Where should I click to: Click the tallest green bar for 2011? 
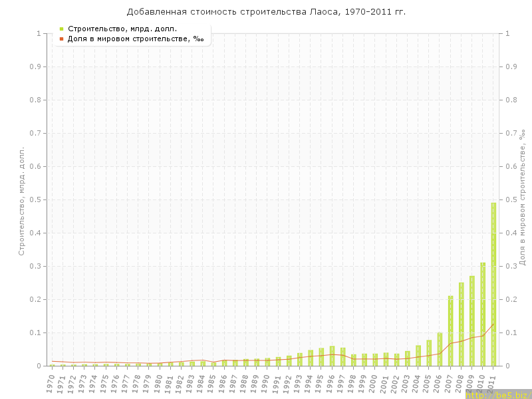(493, 286)
